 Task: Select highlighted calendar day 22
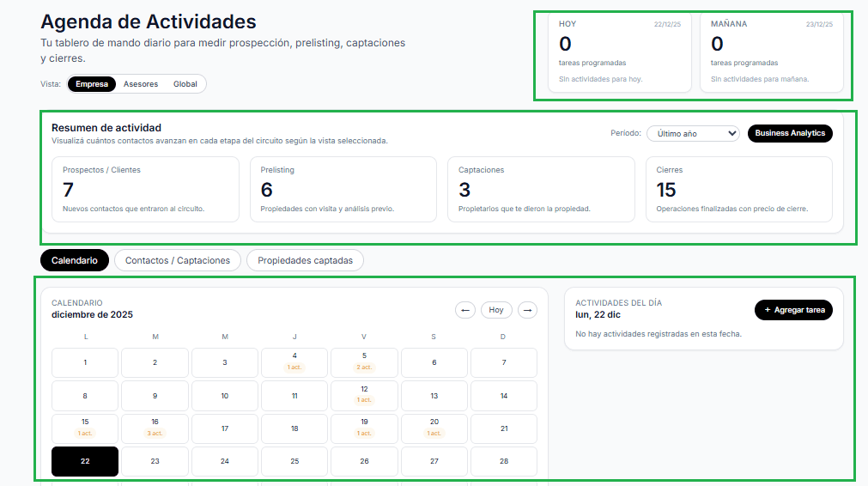(x=85, y=461)
